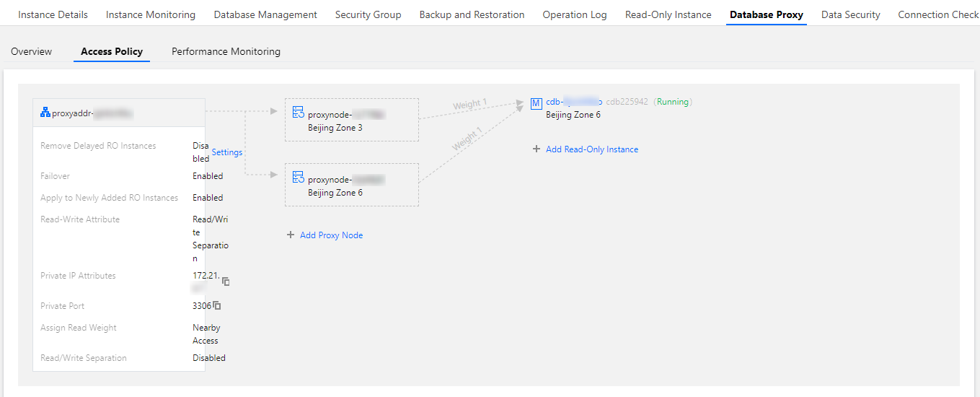Open the Data Security tab
Screen dimensions: 980x397
tap(851, 14)
